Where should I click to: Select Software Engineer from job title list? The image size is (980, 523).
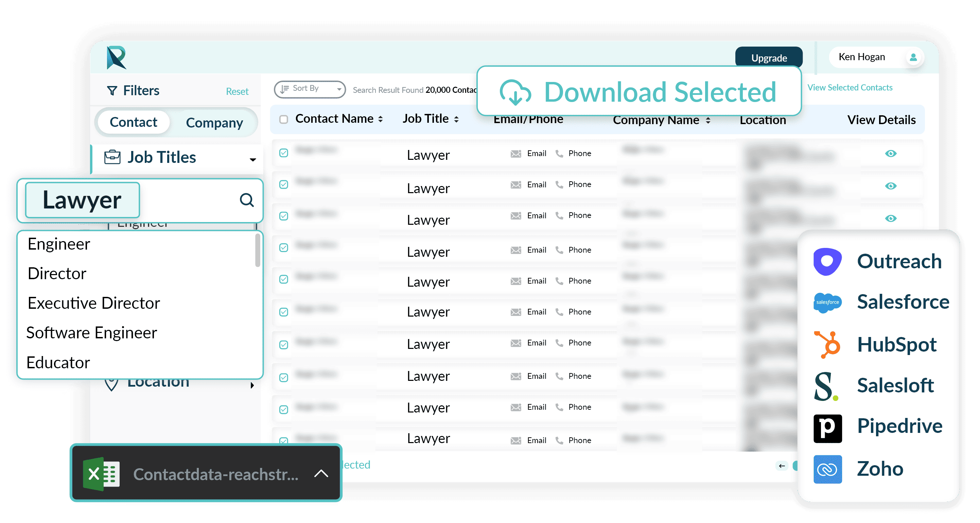92,333
